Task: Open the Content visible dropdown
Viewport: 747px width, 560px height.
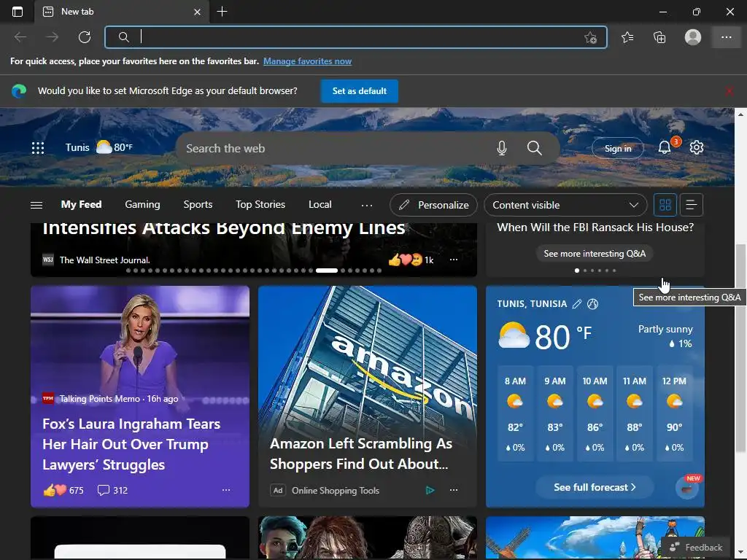Action: click(x=565, y=205)
